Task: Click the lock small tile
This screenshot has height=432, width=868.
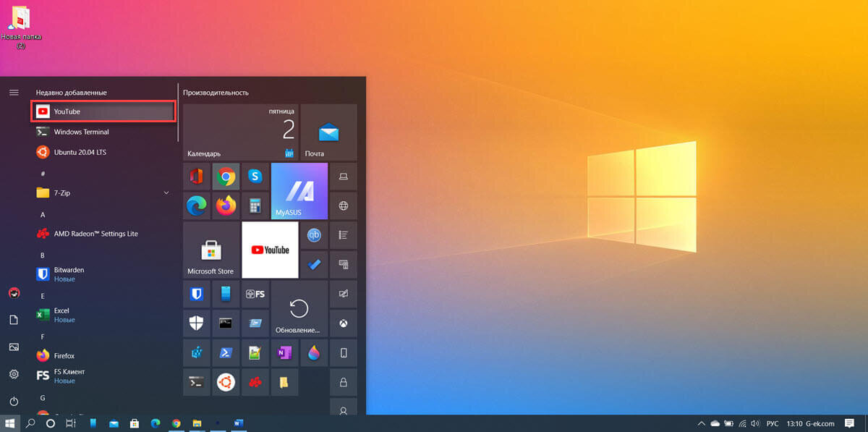Action: click(x=344, y=382)
